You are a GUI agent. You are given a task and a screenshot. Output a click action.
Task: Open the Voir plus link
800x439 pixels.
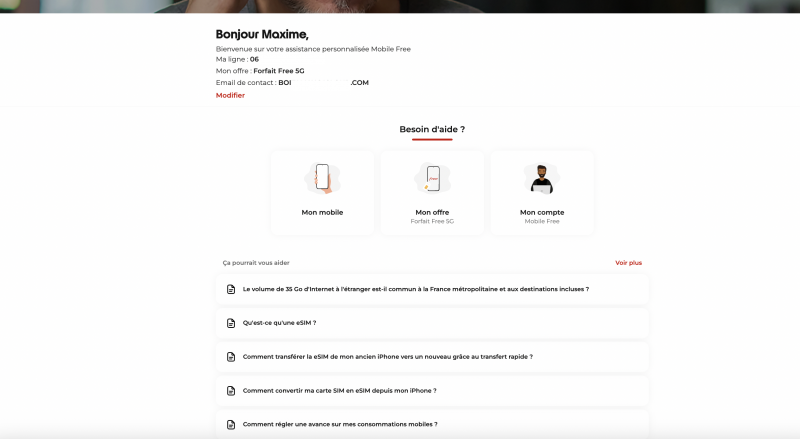(x=628, y=263)
